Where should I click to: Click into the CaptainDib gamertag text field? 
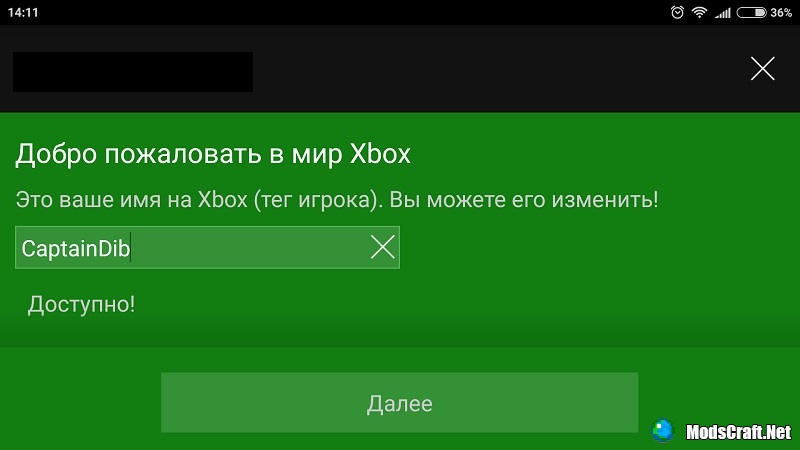coord(207,247)
